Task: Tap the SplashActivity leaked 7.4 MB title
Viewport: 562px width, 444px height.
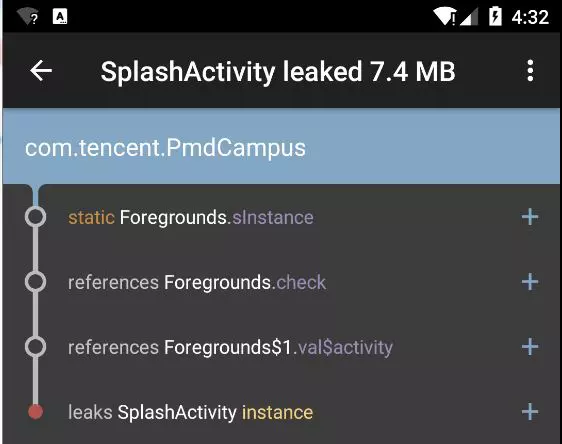Action: point(278,71)
